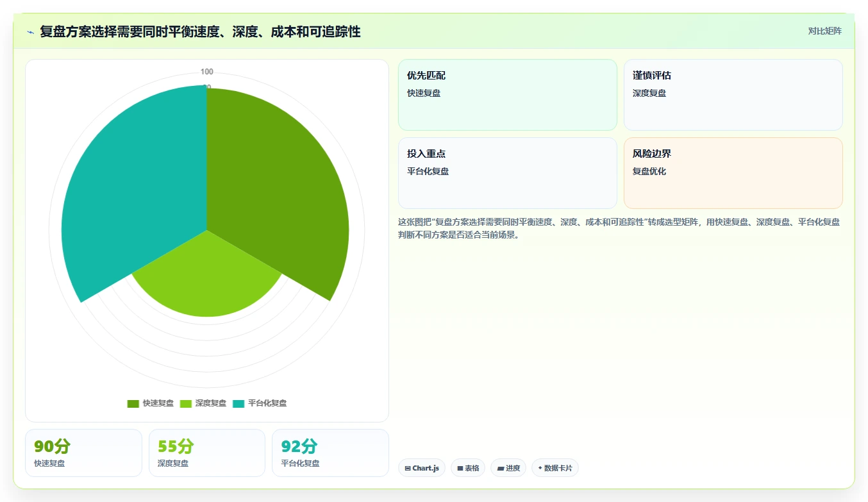Click the Chart.js tag
Screen dimensions: 868x502
[422, 468]
